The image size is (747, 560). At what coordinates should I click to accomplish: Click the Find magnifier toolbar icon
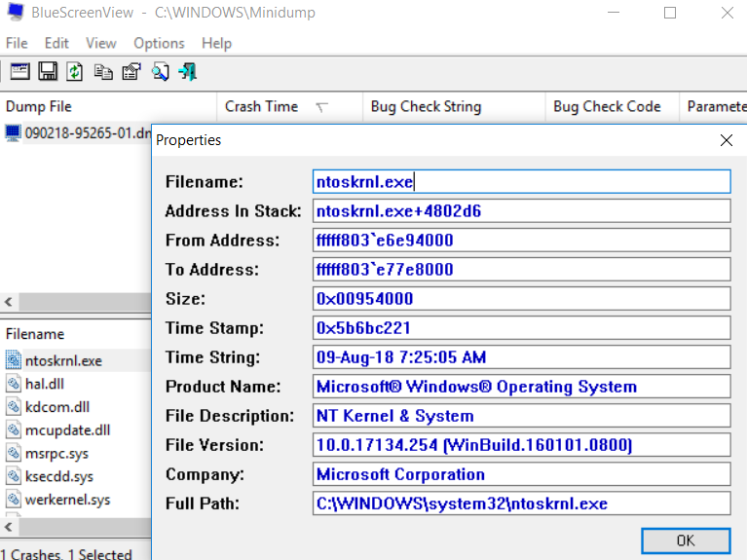[160, 71]
